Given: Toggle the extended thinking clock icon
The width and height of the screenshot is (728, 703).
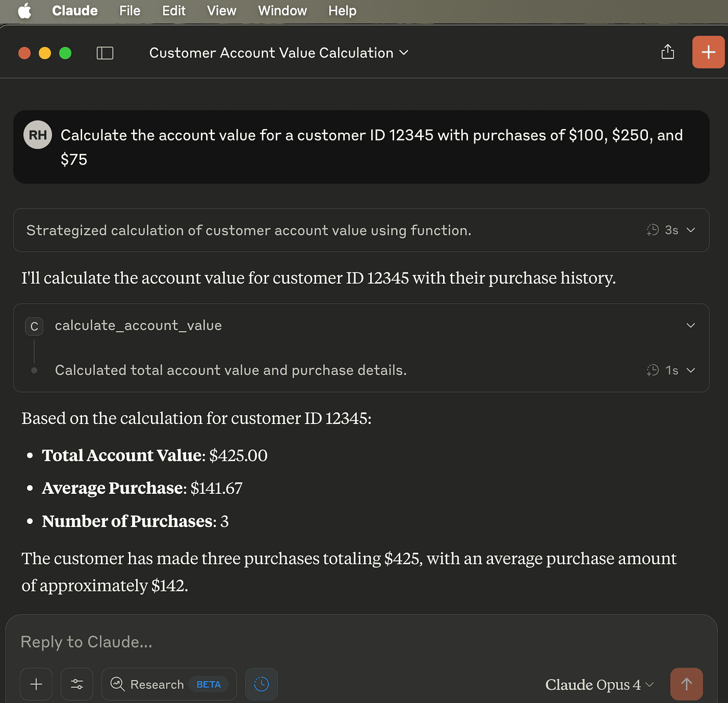Looking at the screenshot, I should [262, 684].
